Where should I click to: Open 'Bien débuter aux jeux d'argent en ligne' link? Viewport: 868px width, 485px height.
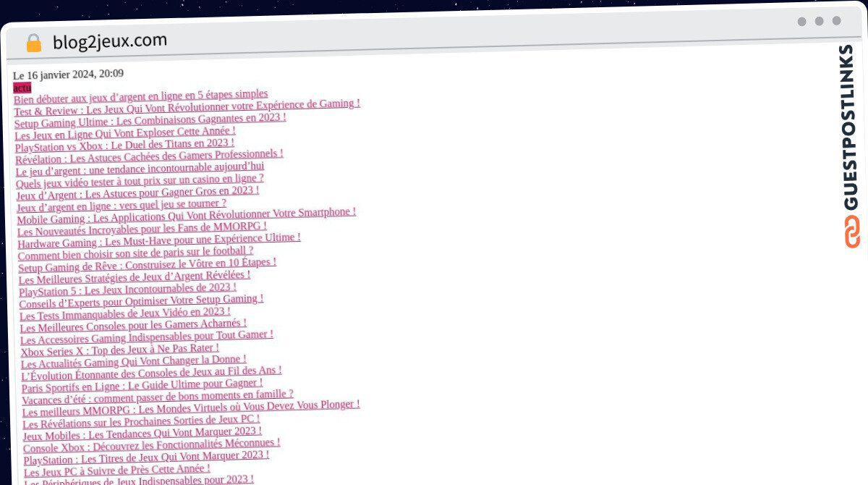(141, 97)
